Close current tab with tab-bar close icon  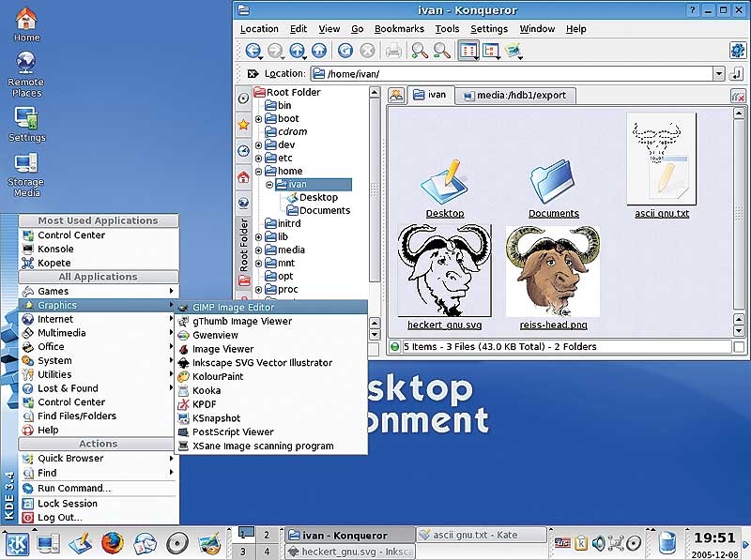(x=738, y=97)
